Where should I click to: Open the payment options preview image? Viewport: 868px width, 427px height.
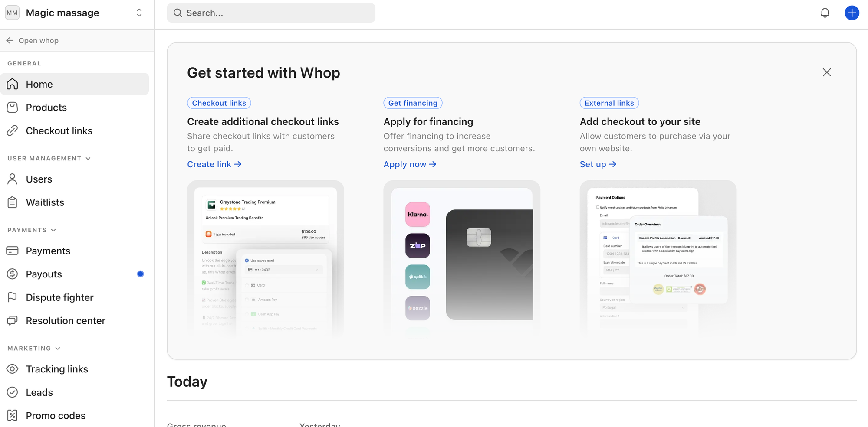[658, 259]
